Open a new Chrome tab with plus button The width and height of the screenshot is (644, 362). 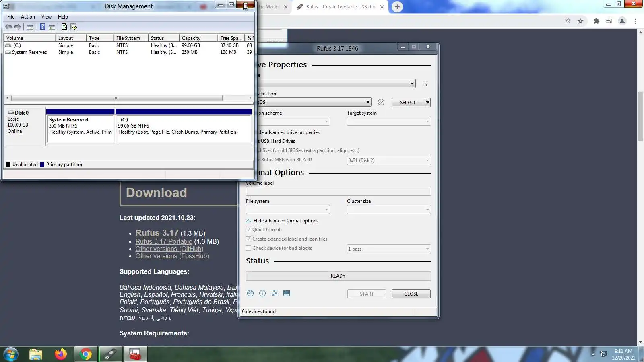click(397, 7)
